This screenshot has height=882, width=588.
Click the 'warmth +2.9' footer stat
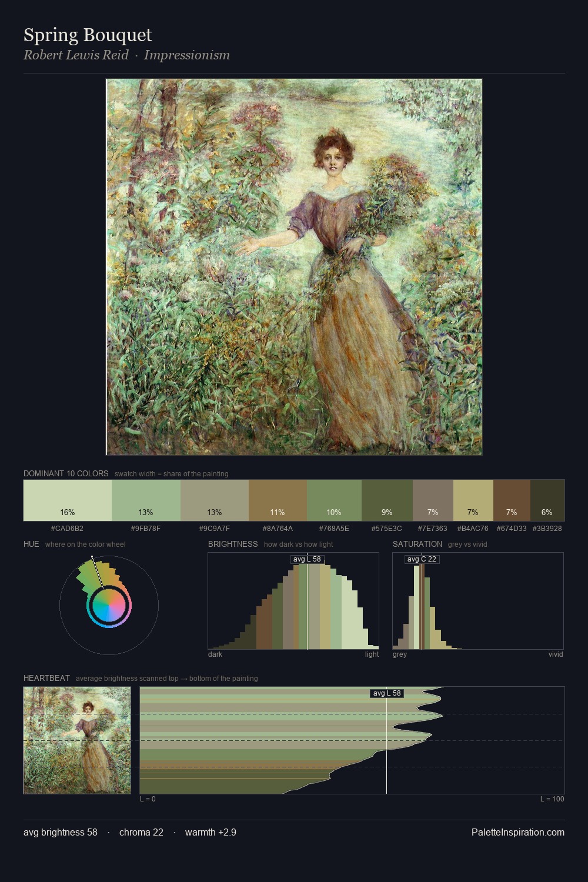point(211,832)
